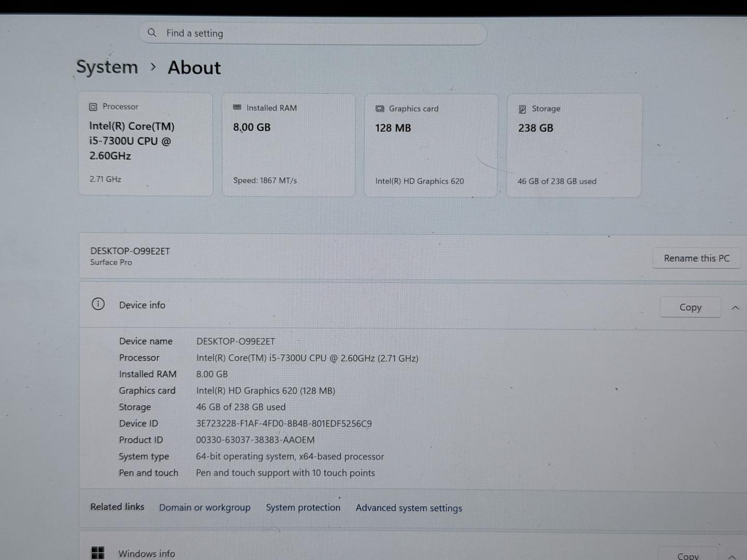Select the Installed RAM 8.00 GB card
The width and height of the screenshot is (747, 560).
tap(289, 145)
